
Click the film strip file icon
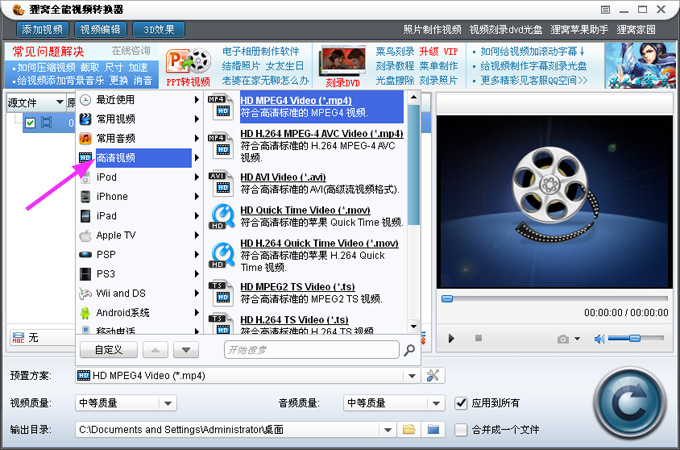point(46,123)
